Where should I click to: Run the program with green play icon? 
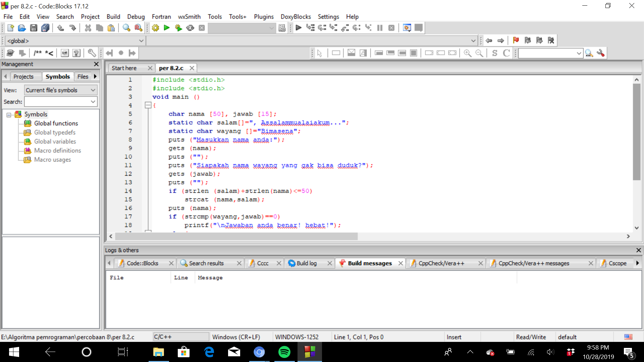167,28
